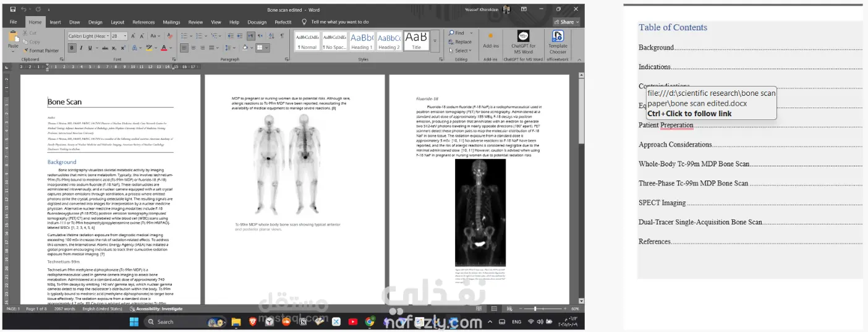The height and width of the screenshot is (332, 868).
Task: Click the Paste clipboard icon
Action: pos(13,36)
